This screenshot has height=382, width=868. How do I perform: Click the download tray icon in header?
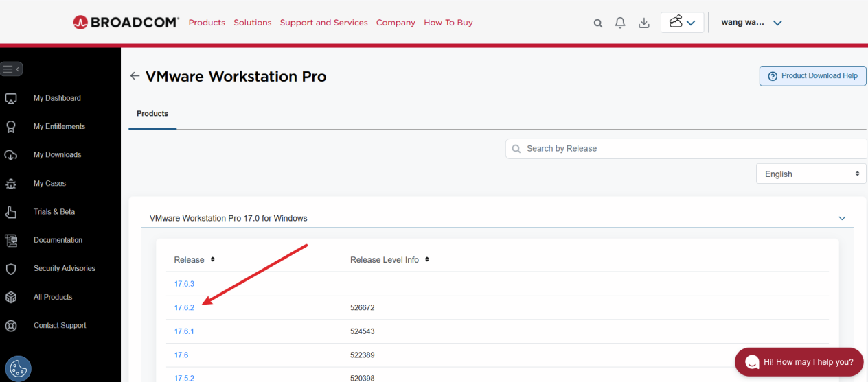pyautogui.click(x=644, y=23)
